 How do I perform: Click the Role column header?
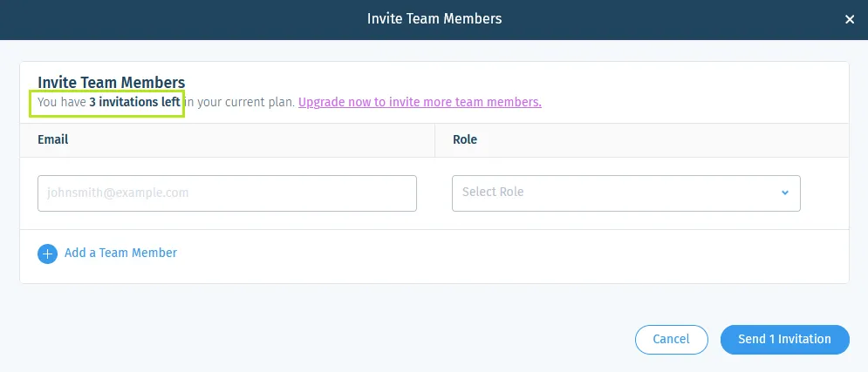click(x=465, y=139)
